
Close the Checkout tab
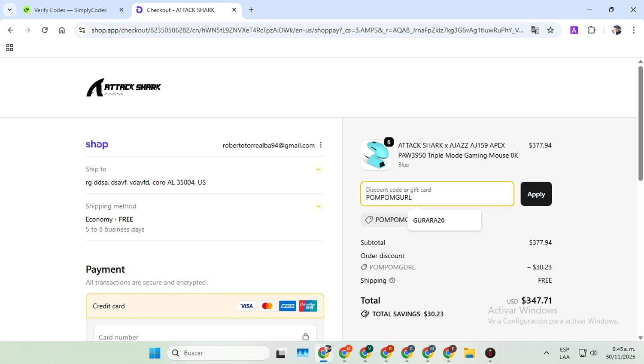click(x=234, y=10)
